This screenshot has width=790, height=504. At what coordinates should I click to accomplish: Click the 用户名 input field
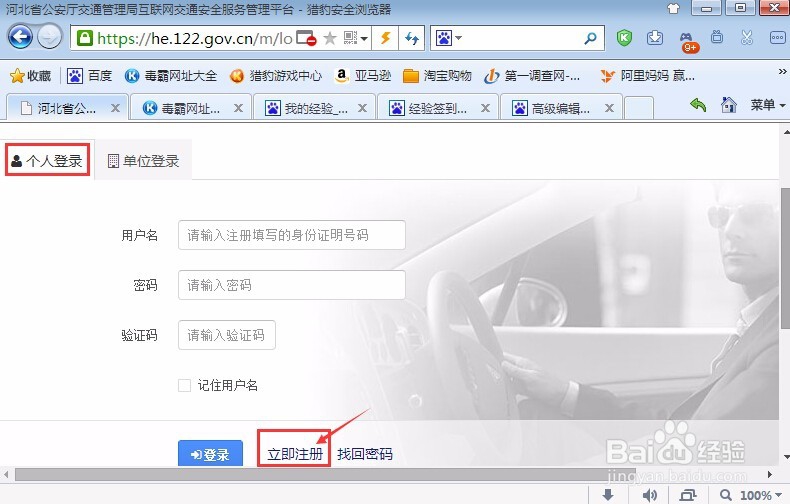[292, 235]
